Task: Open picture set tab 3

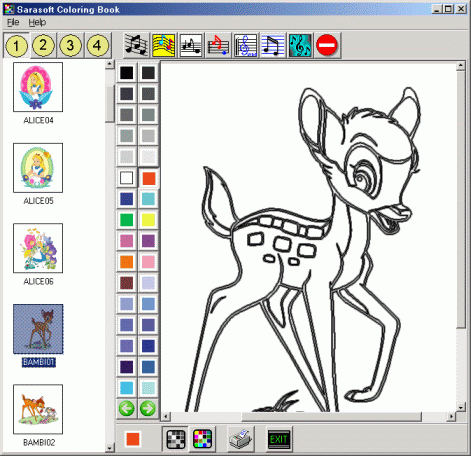Action: pos(70,45)
